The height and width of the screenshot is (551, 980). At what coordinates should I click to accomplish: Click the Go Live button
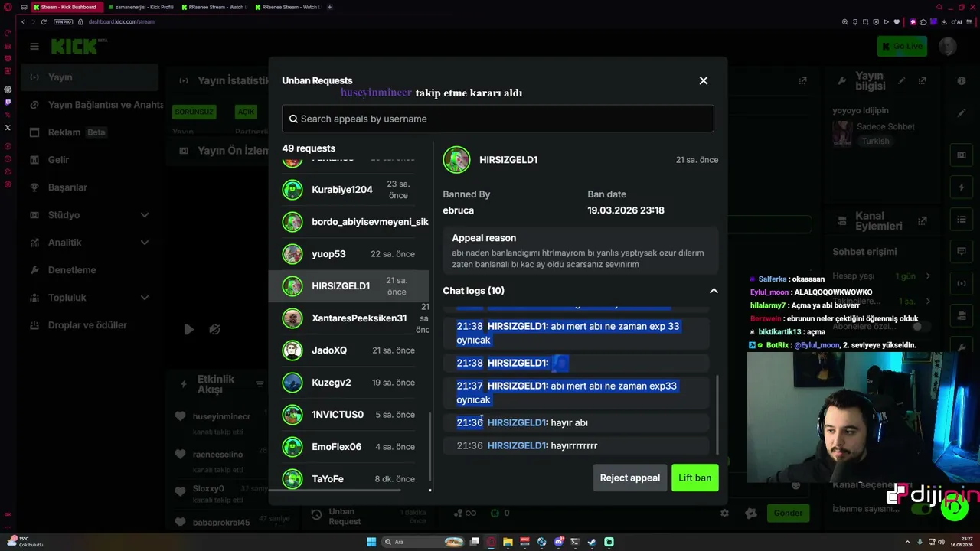(x=903, y=46)
